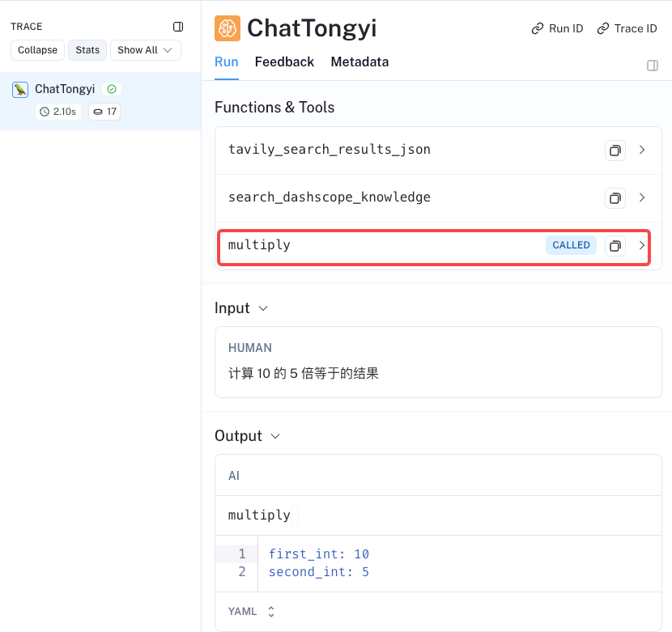
Task: Toggle the right side panel icon
Action: pyautogui.click(x=653, y=66)
